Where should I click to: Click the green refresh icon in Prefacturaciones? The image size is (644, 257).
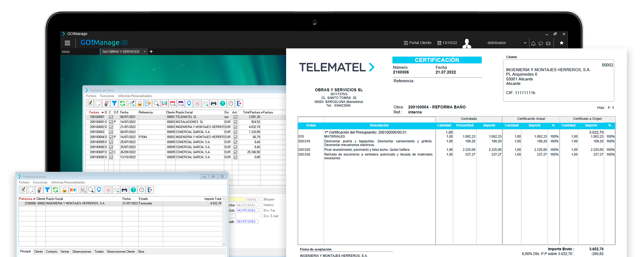click(x=56, y=190)
